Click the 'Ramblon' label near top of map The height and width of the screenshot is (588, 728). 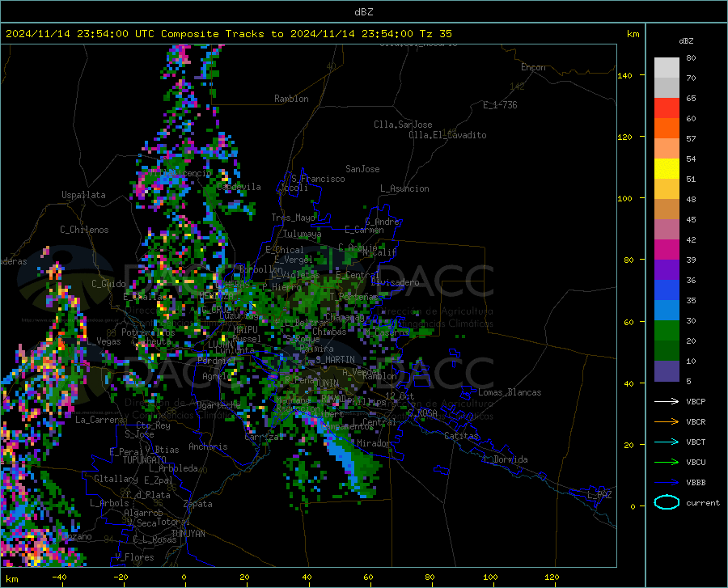coord(291,99)
